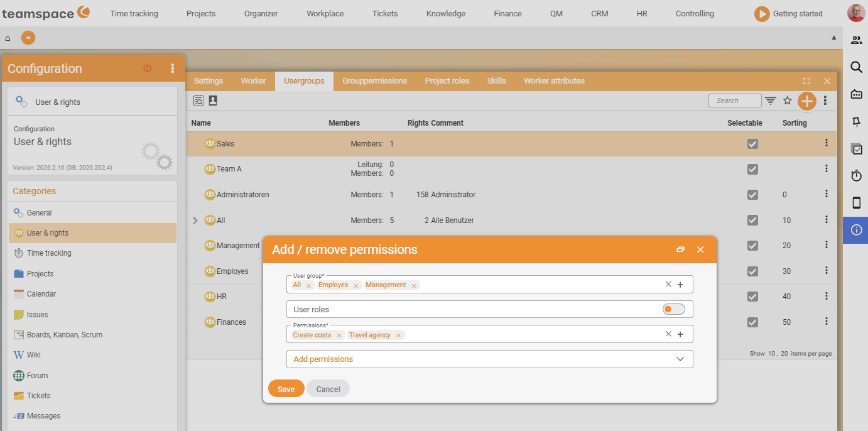Click the Save button
868x431 pixels.
pyautogui.click(x=286, y=389)
